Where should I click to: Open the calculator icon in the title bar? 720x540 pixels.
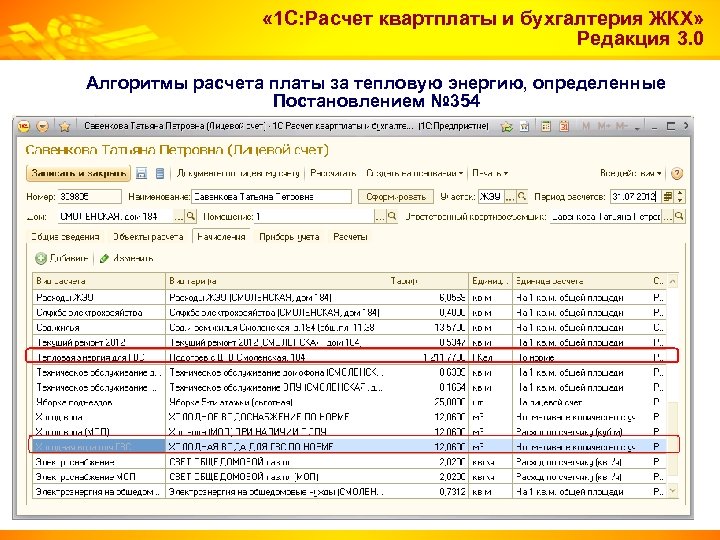[546, 126]
